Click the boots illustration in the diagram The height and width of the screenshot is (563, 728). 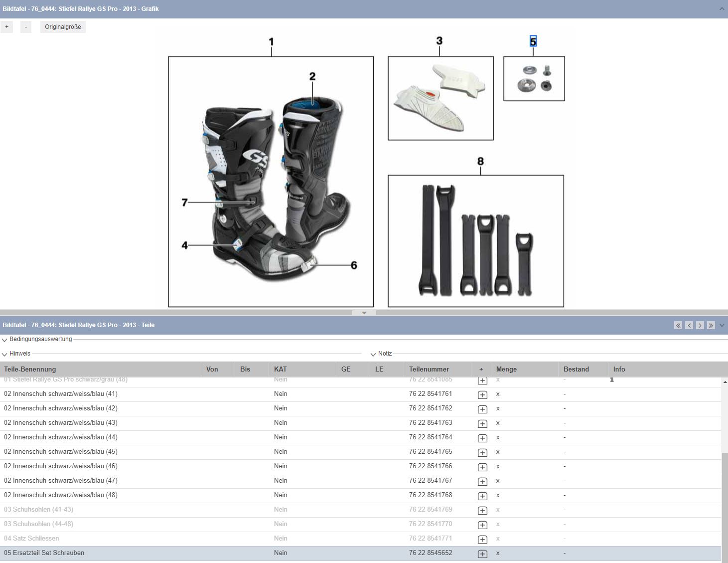(x=271, y=182)
